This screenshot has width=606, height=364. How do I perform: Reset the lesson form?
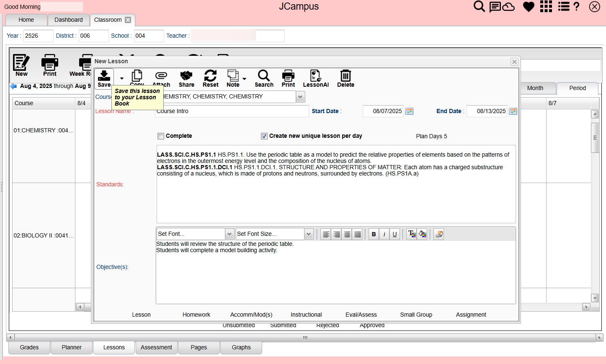210,78
